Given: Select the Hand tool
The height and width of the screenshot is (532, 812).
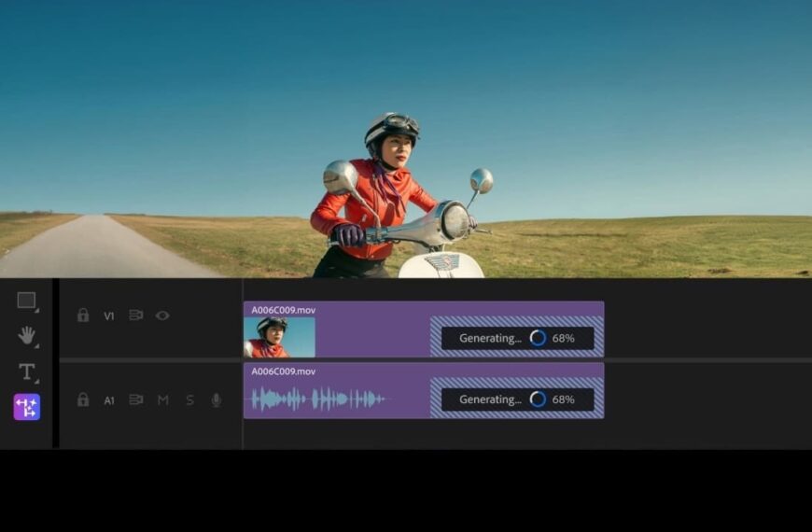Looking at the screenshot, I should pyautogui.click(x=26, y=335).
